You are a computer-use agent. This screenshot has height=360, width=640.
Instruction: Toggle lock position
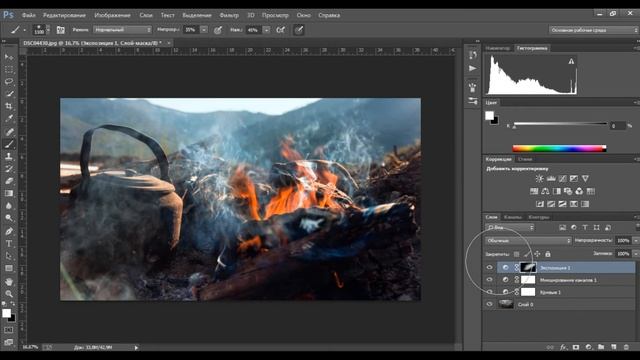[x=537, y=254]
